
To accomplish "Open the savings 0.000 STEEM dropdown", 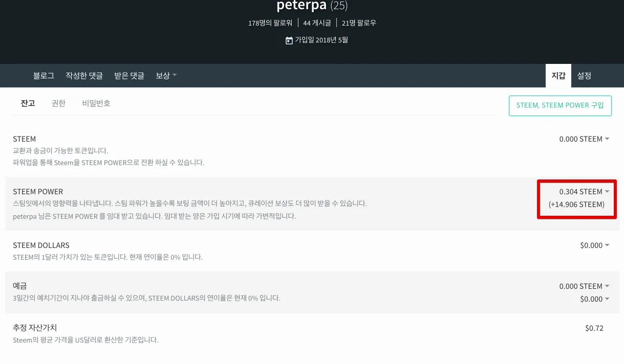I will click(584, 286).
